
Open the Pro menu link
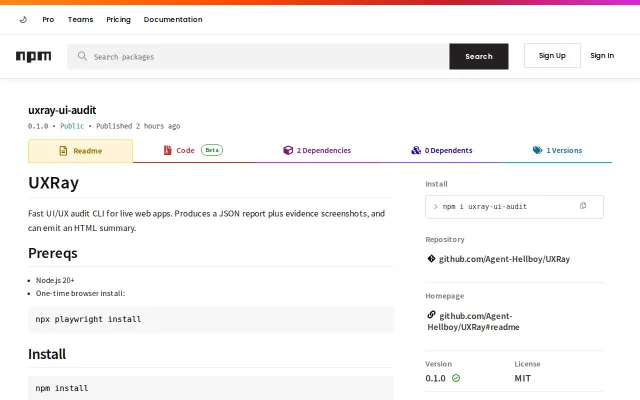point(48,19)
